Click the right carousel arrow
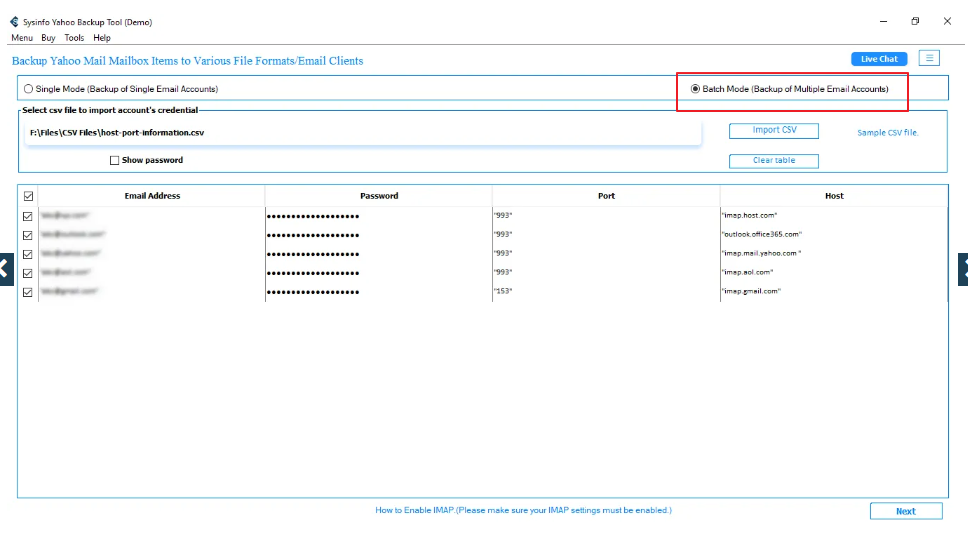This screenshot has height=535, width=968. coord(963,269)
